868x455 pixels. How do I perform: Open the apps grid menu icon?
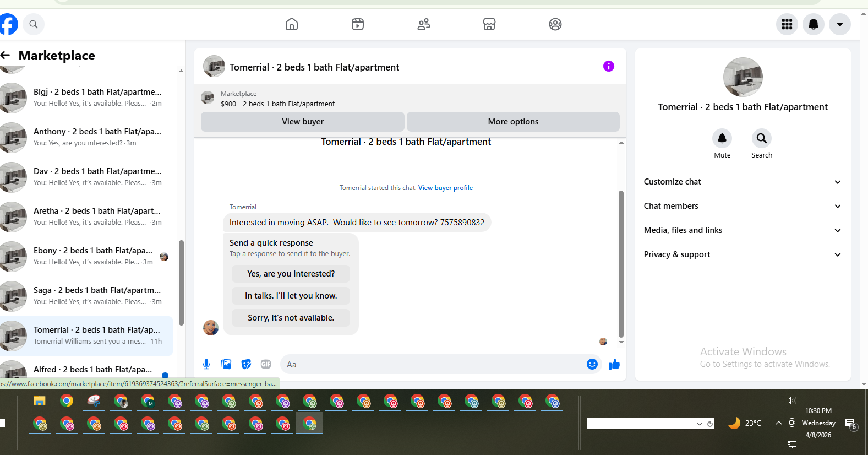click(x=787, y=24)
